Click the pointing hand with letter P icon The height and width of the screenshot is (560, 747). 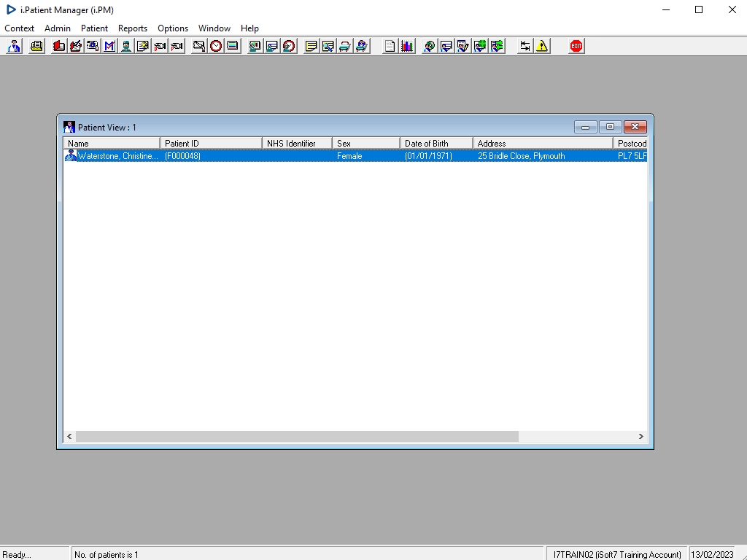pos(177,46)
